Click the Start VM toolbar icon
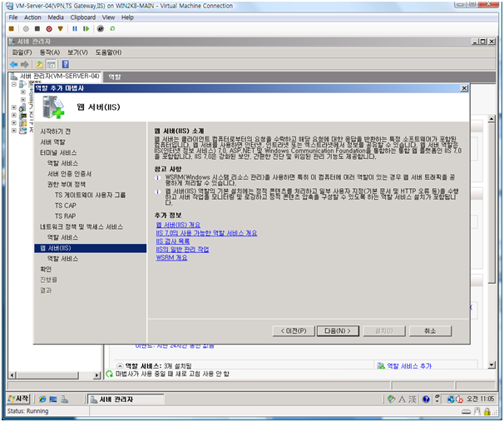Screen dimensions: 504x422 click(x=26, y=28)
